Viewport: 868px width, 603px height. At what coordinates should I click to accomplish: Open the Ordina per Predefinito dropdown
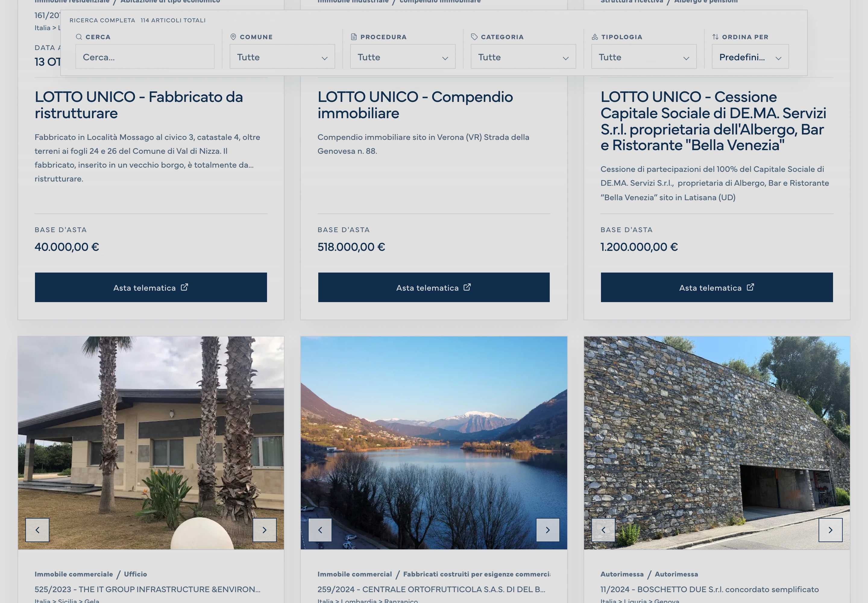[x=750, y=57]
